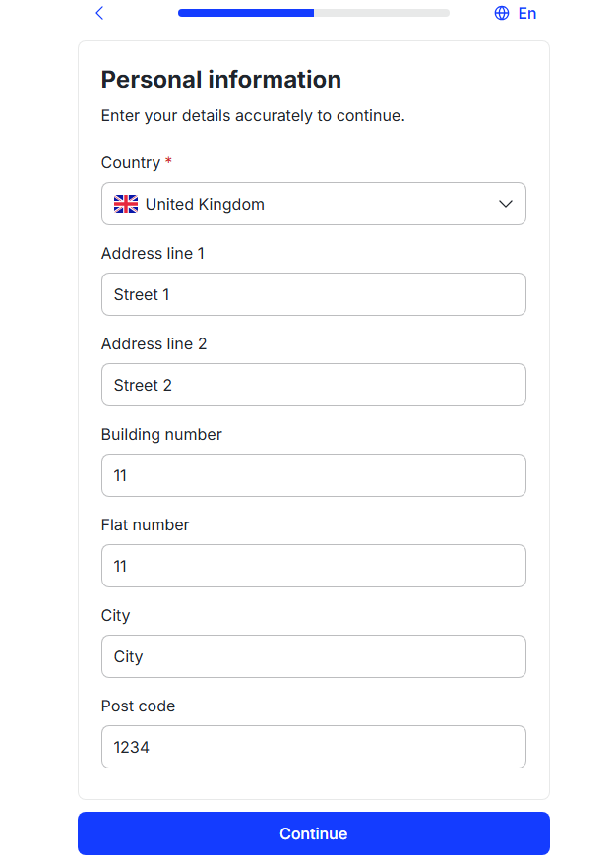Viewport: 616px width, 860px height.
Task: Click the Flat number label
Action: (145, 524)
